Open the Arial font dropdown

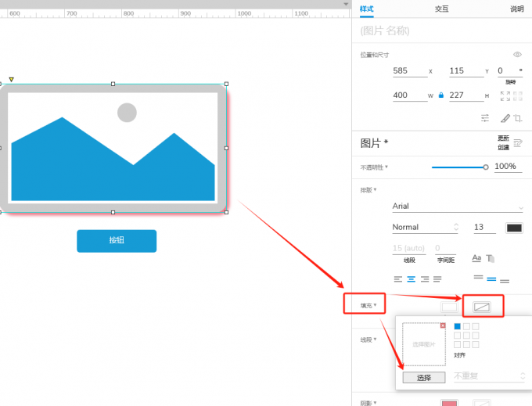click(x=458, y=207)
